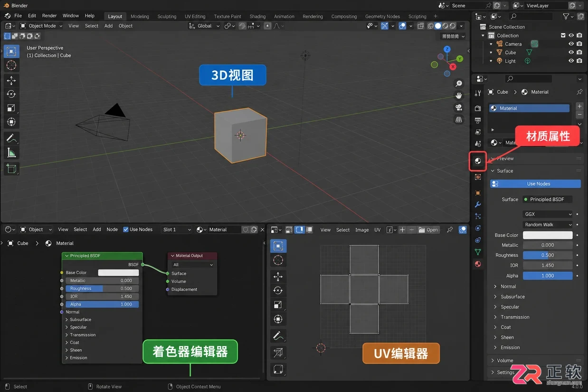This screenshot has width=588, height=392.
Task: Select the Scale tool in 3D viewport toolbar
Action: click(11, 108)
